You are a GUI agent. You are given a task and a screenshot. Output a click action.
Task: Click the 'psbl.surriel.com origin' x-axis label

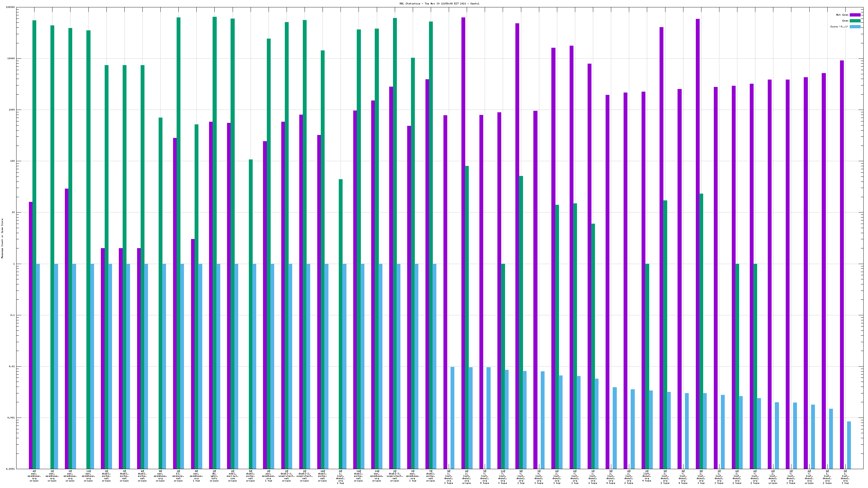(233, 476)
